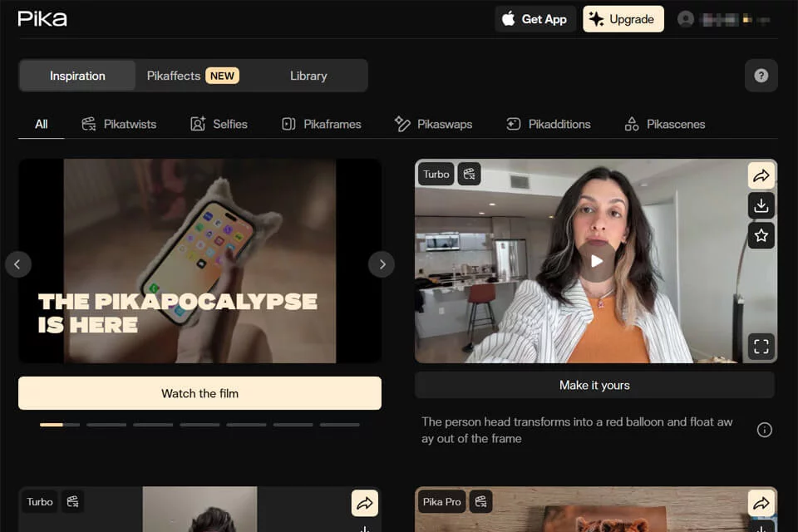Show the Pikaframes category
The image size is (798, 532).
(x=321, y=124)
